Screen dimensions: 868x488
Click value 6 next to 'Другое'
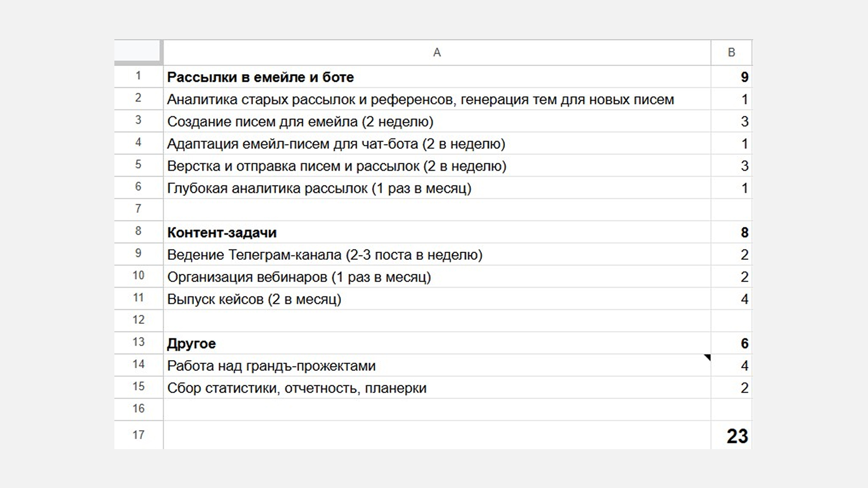click(731, 343)
